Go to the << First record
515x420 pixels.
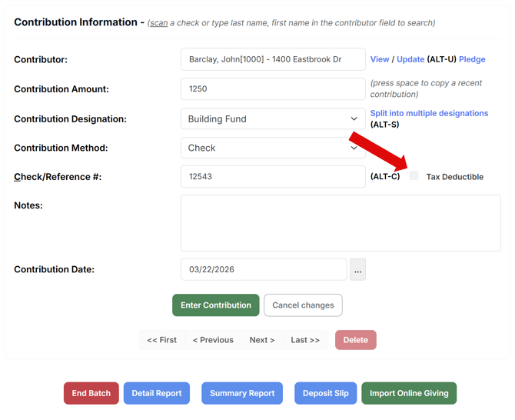(x=162, y=340)
